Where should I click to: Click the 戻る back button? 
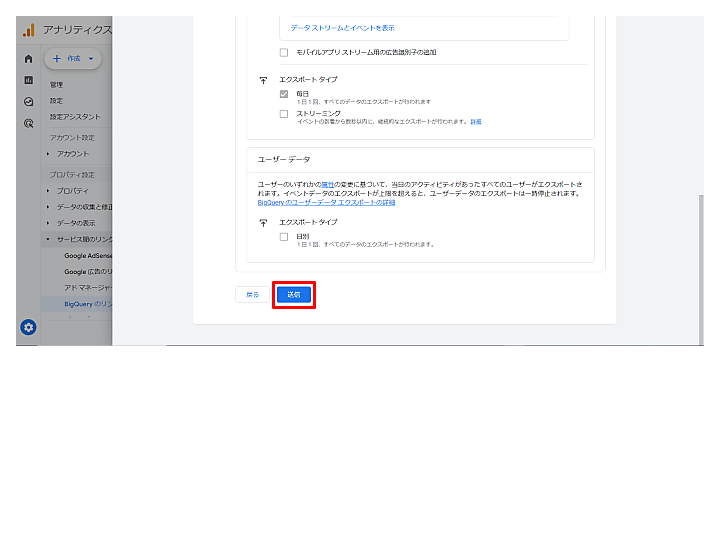pyautogui.click(x=252, y=295)
